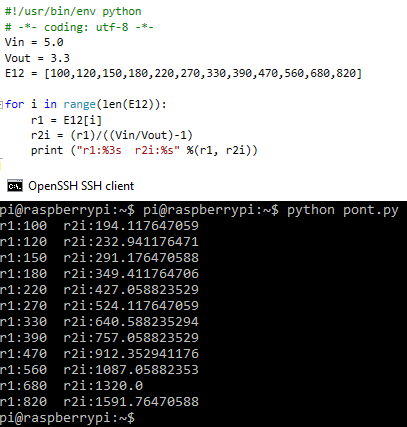407x427 pixels.
Task: Click the r2i:1320.0 output value
Action: coord(103,386)
